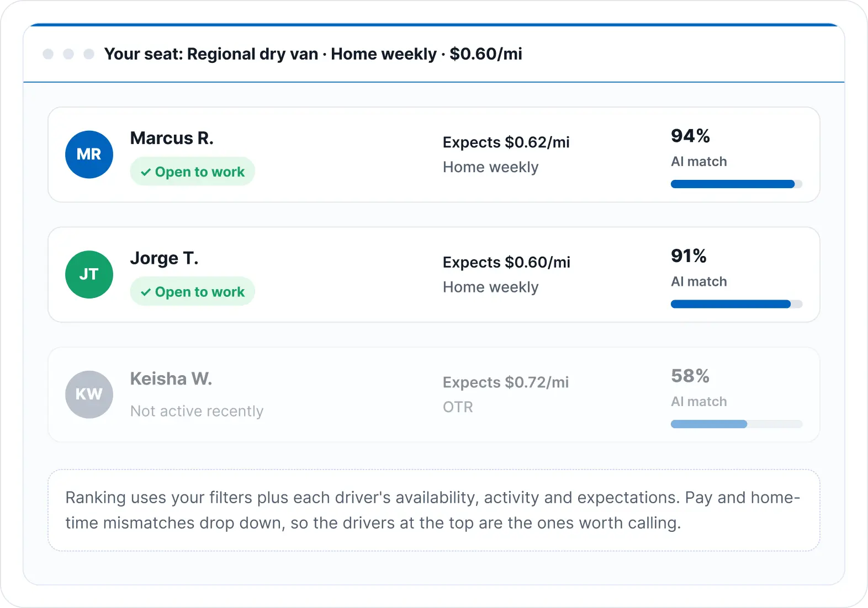The height and width of the screenshot is (608, 868).
Task: Select the Keisha W. driver name
Action: coord(171,378)
